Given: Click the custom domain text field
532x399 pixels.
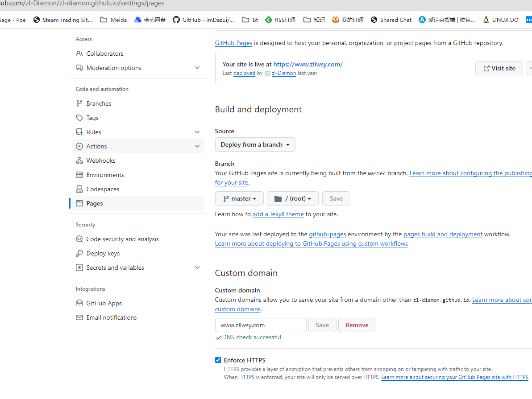Looking at the screenshot, I should click(261, 325).
